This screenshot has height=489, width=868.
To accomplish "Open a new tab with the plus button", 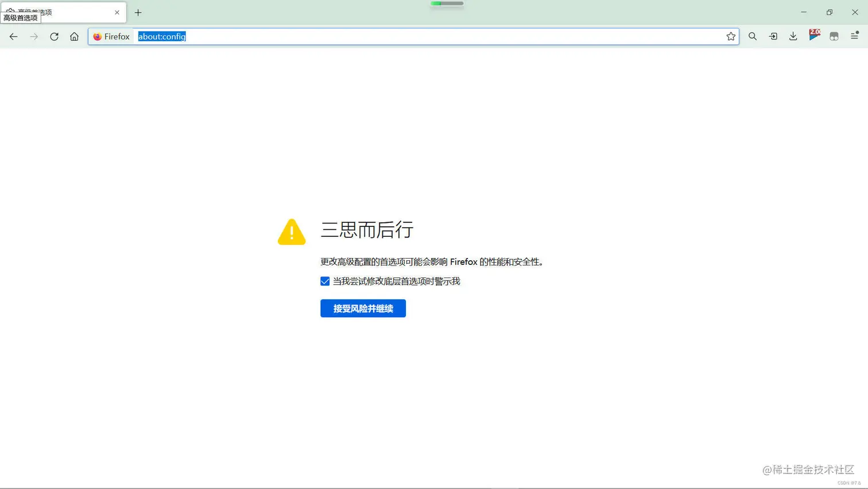I will pos(138,12).
